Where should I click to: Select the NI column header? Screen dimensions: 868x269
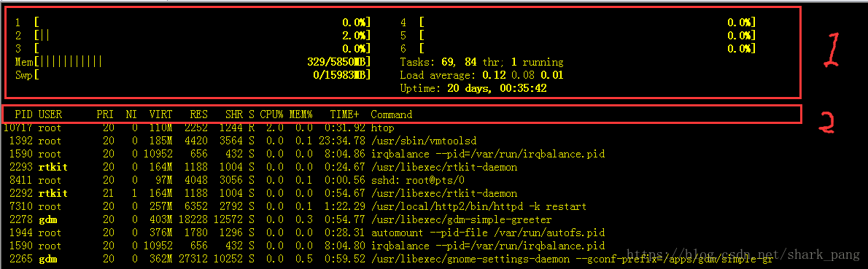click(x=131, y=114)
